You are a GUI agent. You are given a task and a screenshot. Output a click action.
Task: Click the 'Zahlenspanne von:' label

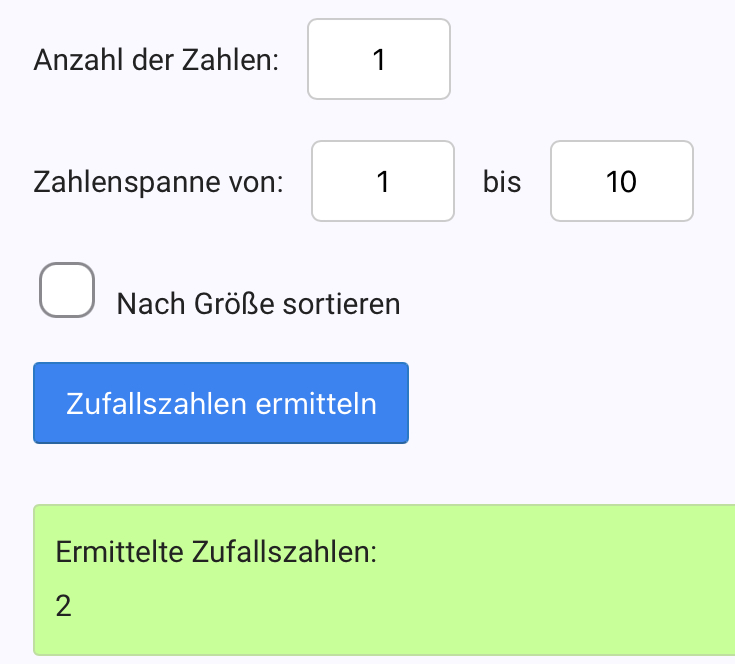click(x=158, y=182)
